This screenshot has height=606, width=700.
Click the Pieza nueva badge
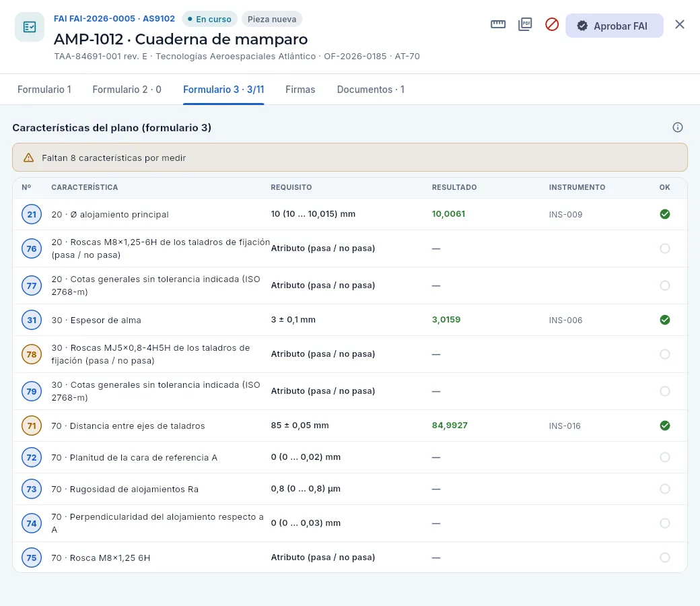coord(272,20)
